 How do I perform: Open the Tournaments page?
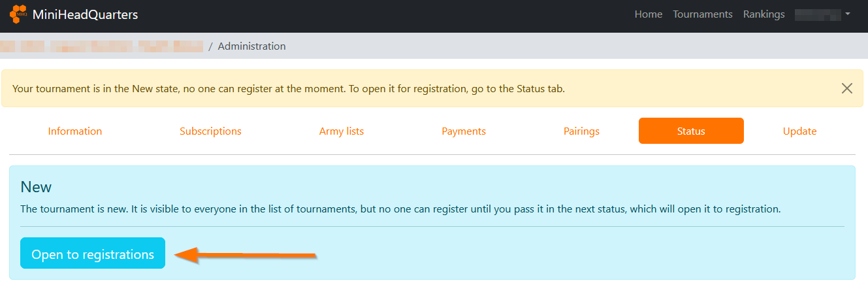pyautogui.click(x=702, y=14)
